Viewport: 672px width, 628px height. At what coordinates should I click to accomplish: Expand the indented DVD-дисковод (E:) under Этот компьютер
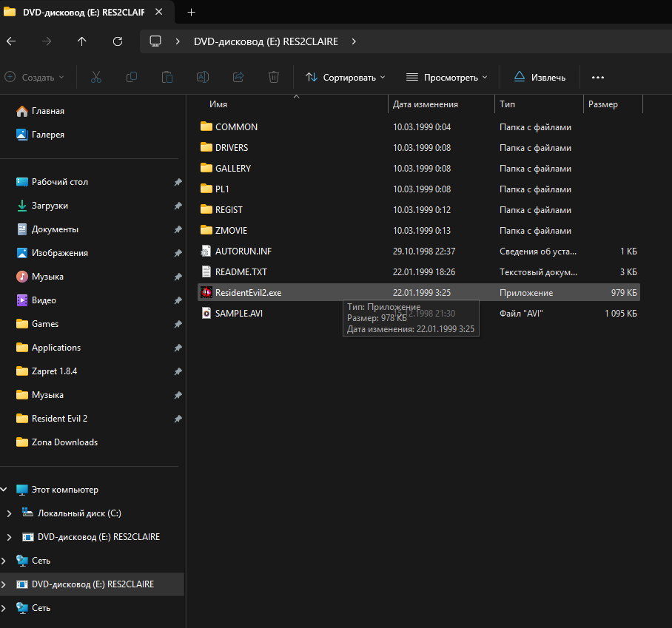[x=10, y=537]
